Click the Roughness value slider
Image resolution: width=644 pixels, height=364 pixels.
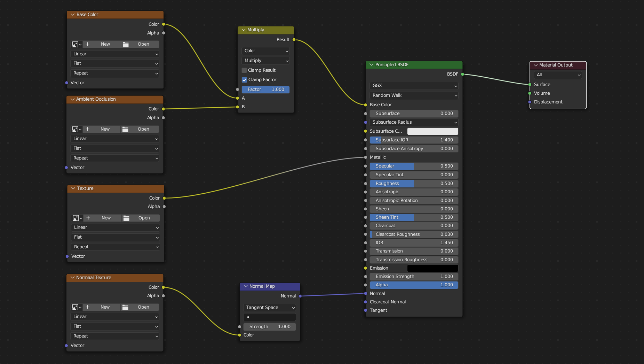pyautogui.click(x=414, y=183)
